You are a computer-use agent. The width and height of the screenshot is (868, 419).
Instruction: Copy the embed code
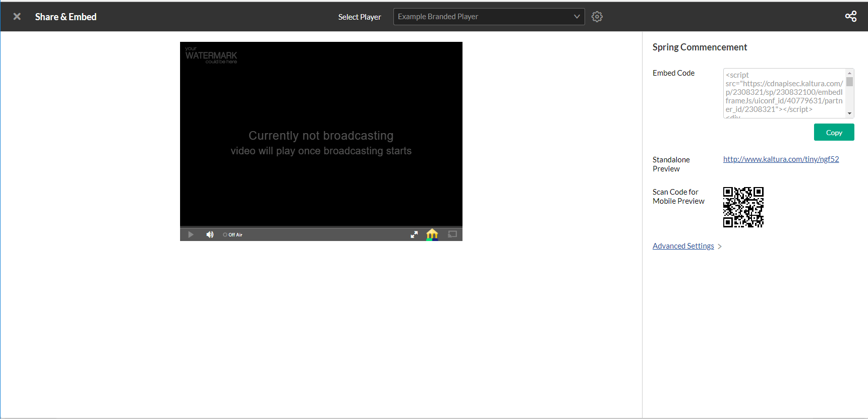(834, 132)
